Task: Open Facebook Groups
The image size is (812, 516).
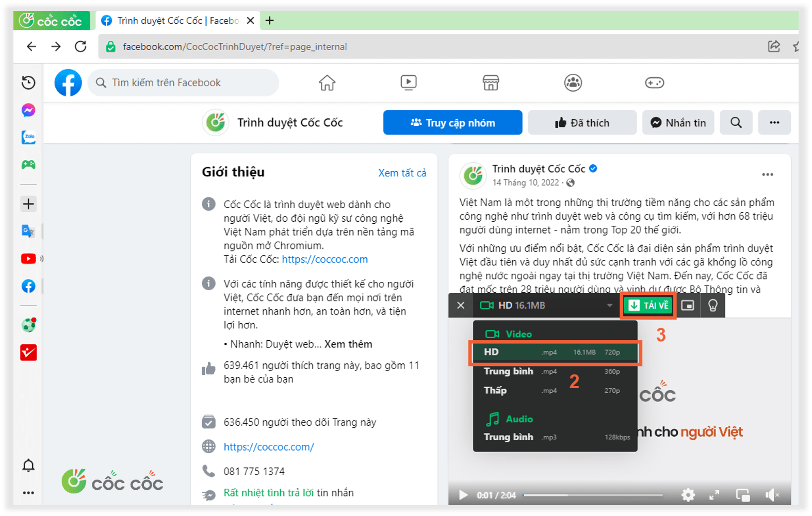Action: pyautogui.click(x=573, y=82)
